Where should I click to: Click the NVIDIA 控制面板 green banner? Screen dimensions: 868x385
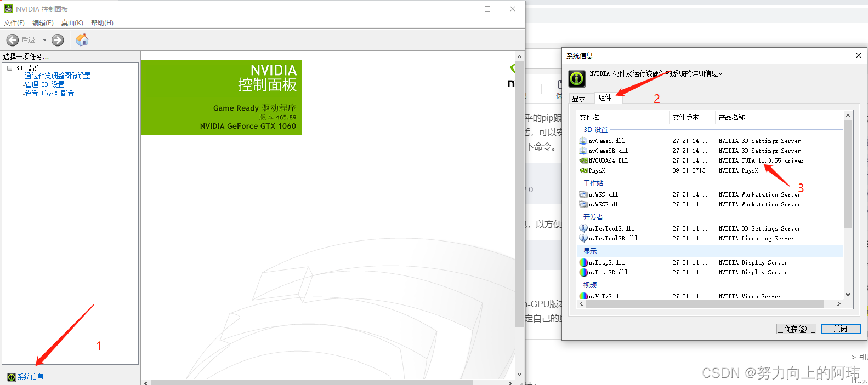tap(222, 97)
